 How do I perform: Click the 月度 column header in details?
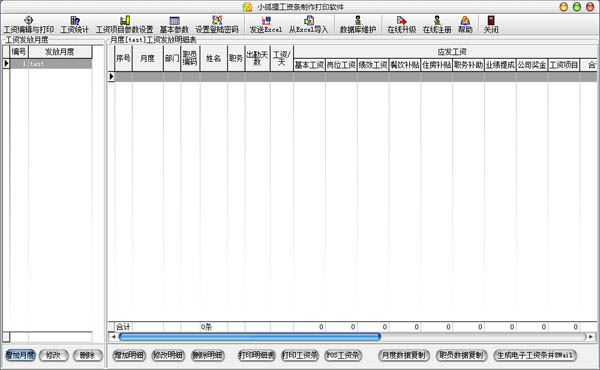(x=148, y=59)
